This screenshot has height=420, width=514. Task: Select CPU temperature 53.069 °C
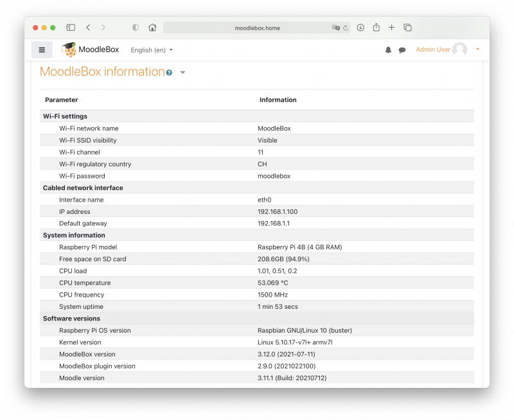[x=272, y=283]
